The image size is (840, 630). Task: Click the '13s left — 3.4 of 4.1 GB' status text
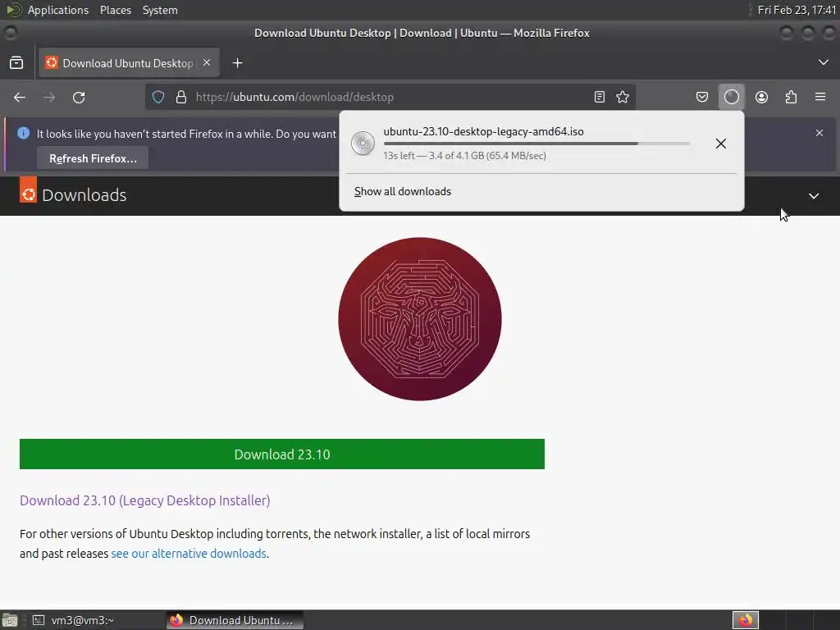click(x=464, y=156)
